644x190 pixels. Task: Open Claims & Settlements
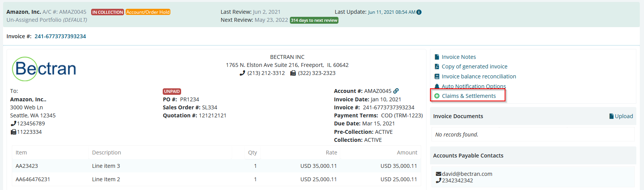click(x=469, y=96)
